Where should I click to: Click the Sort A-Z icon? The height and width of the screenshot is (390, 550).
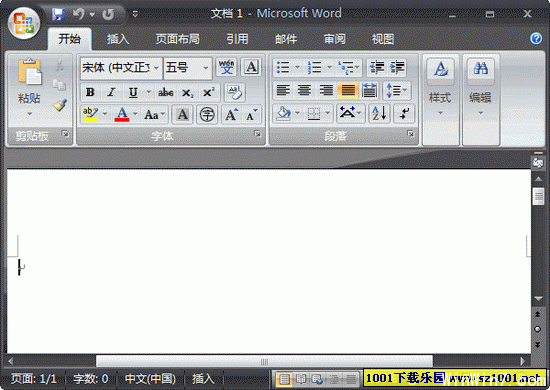pyautogui.click(x=379, y=114)
